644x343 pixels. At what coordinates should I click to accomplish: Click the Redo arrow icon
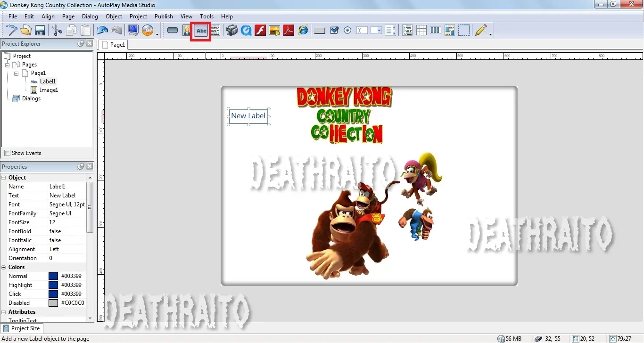(116, 31)
